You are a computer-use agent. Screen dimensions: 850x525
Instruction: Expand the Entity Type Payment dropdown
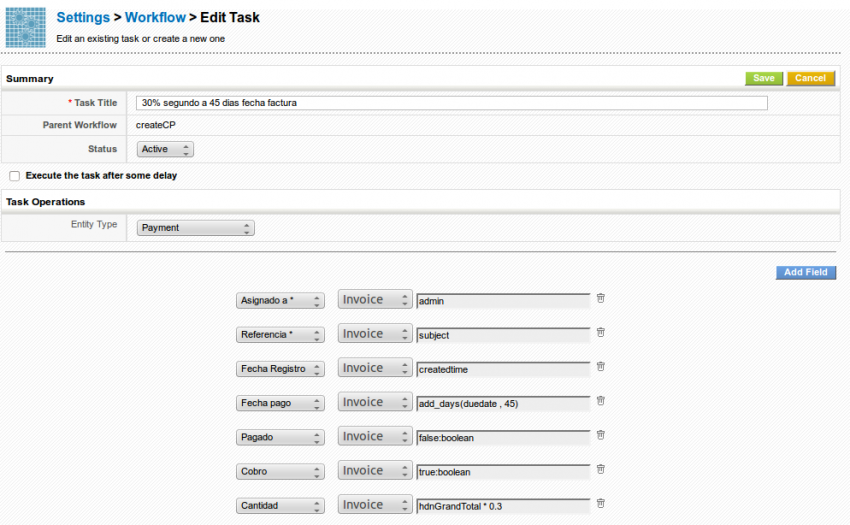195,228
